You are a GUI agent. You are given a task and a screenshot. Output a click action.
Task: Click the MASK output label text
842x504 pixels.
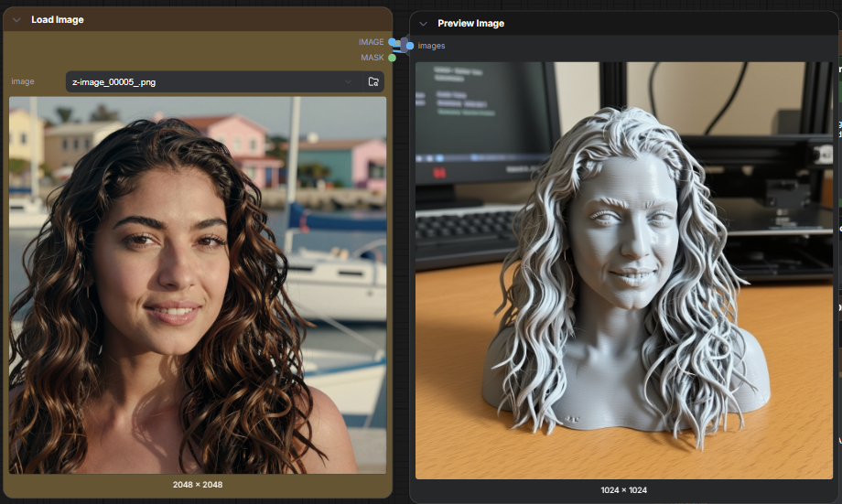pos(372,58)
